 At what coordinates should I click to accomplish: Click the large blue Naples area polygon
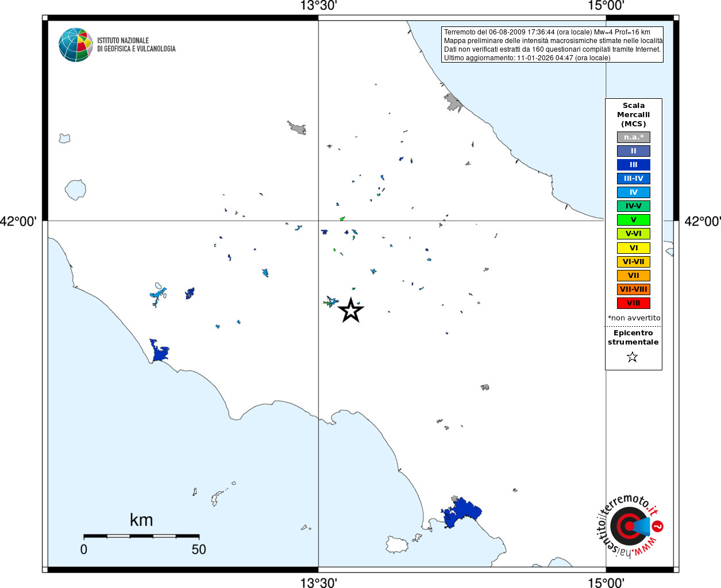pyautogui.click(x=462, y=513)
